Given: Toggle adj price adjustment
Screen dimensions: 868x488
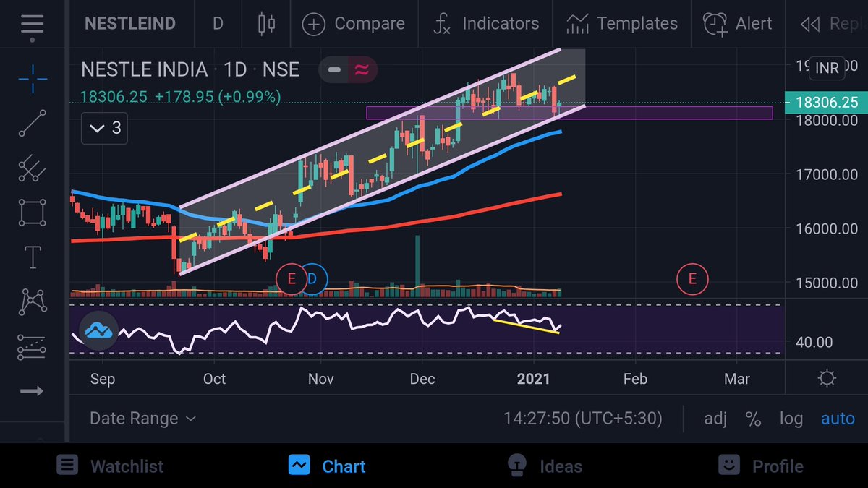Looking at the screenshot, I should 716,418.
